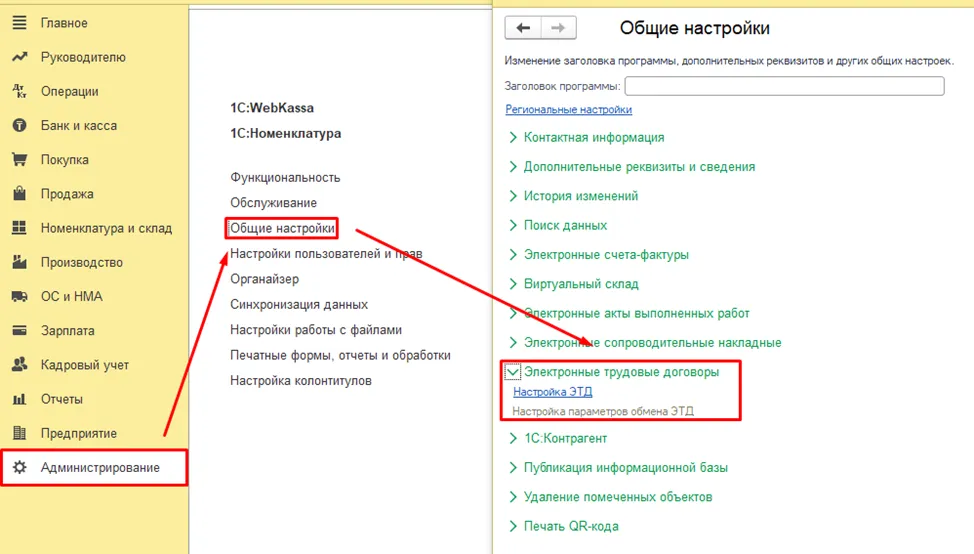
Task: Open the Синхронизация данных item
Action: 299,304
